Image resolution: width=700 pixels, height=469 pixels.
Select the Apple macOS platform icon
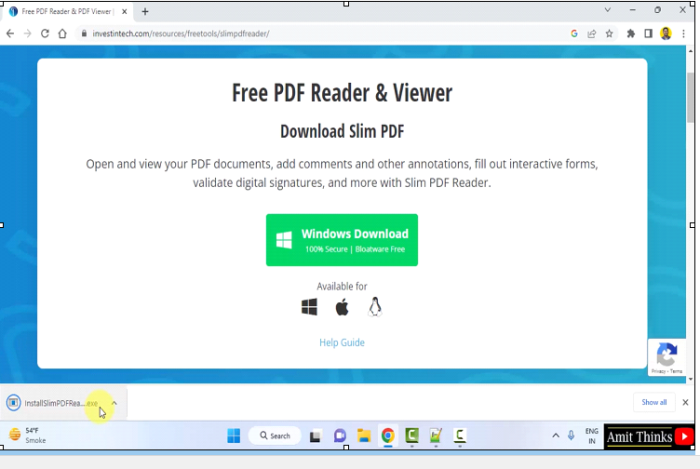[x=342, y=307]
